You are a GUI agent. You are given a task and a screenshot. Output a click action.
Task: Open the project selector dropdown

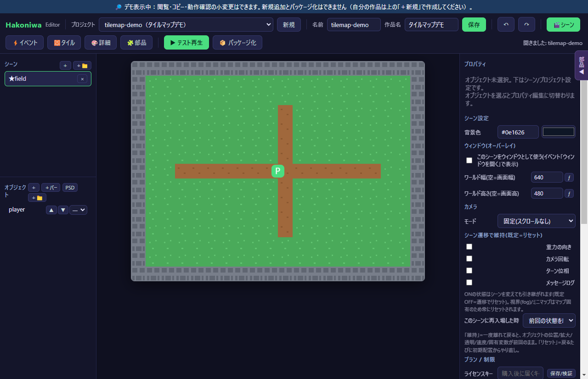point(186,25)
